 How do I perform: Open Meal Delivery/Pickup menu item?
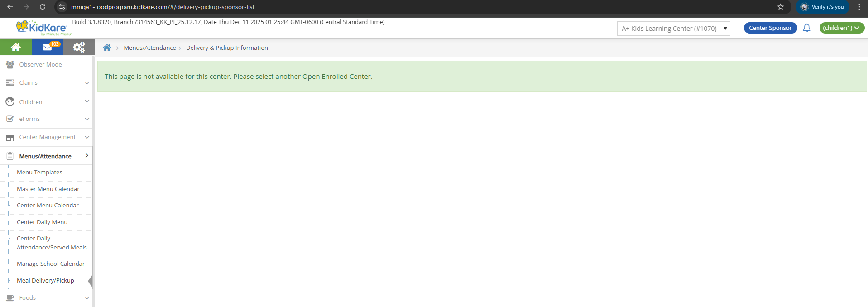45,281
